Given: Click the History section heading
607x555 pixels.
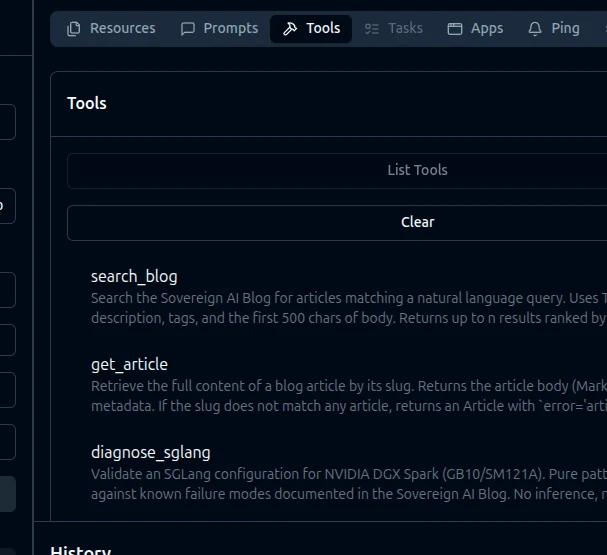Looking at the screenshot, I should (81, 550).
